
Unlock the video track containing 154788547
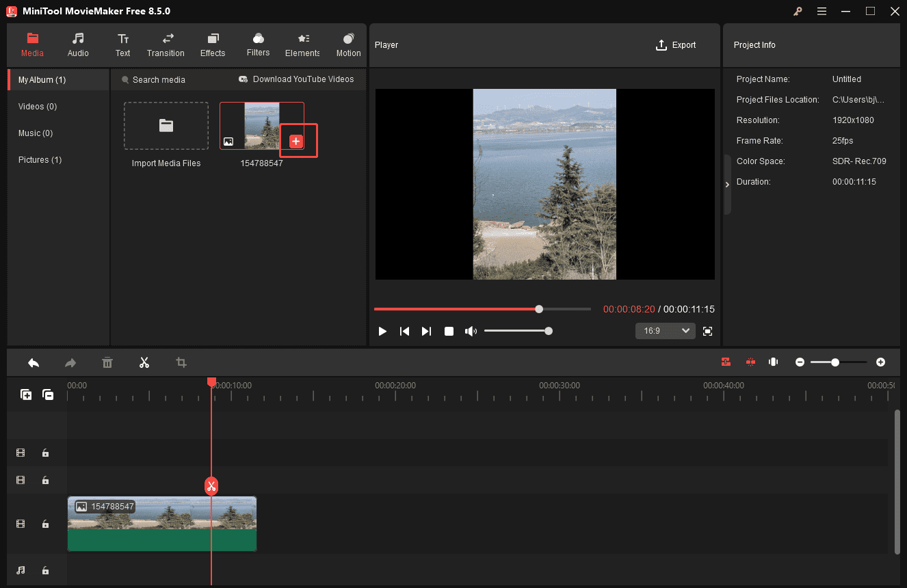coord(45,524)
